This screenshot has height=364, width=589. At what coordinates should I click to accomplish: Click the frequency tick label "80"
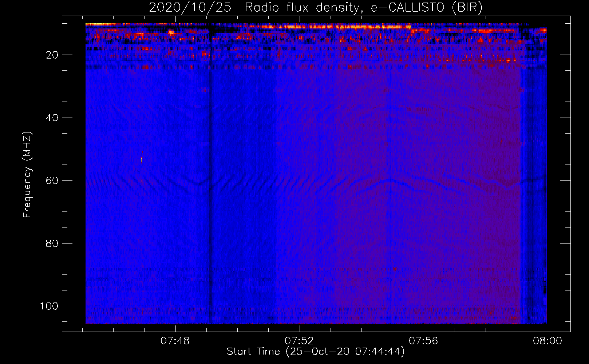pyautogui.click(x=52, y=243)
